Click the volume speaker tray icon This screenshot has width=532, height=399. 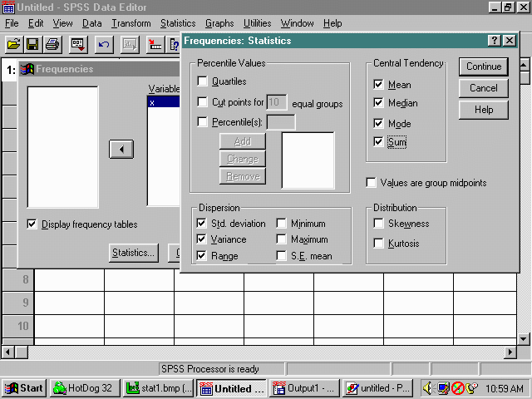pos(428,388)
